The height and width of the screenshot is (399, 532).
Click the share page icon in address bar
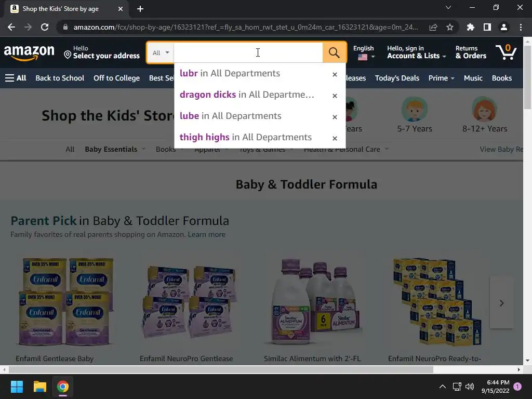click(433, 27)
